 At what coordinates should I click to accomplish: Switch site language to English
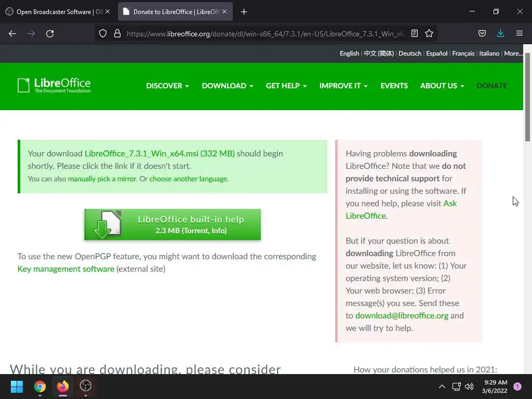pos(349,54)
